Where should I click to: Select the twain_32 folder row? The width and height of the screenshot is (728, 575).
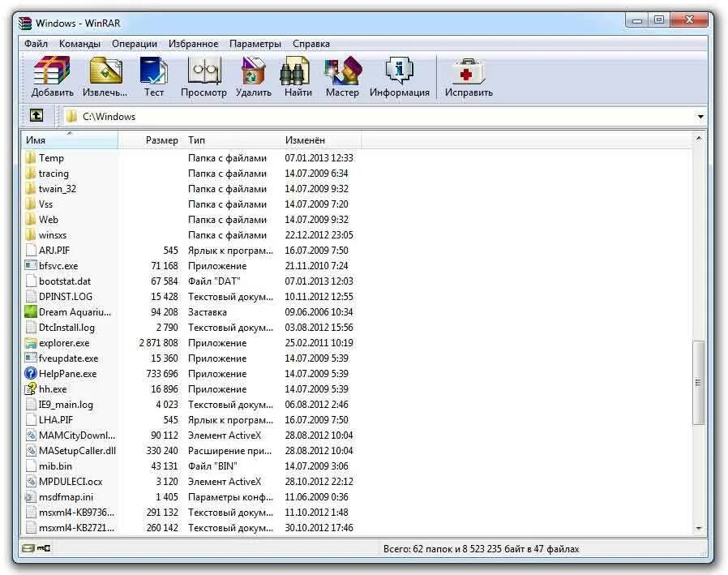191,189
